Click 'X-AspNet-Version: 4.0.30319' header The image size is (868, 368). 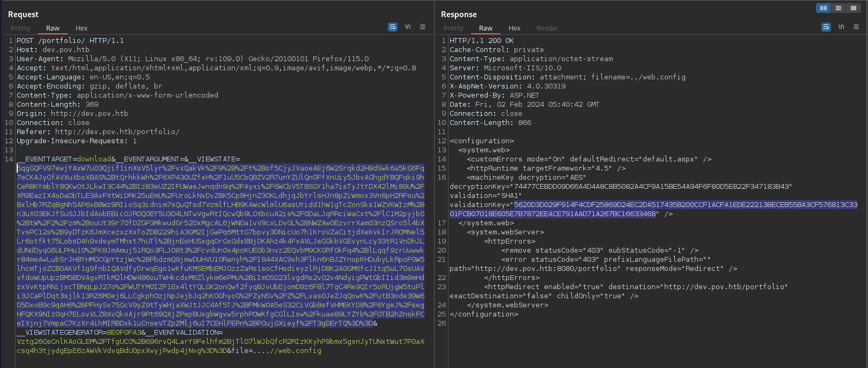tap(507, 86)
